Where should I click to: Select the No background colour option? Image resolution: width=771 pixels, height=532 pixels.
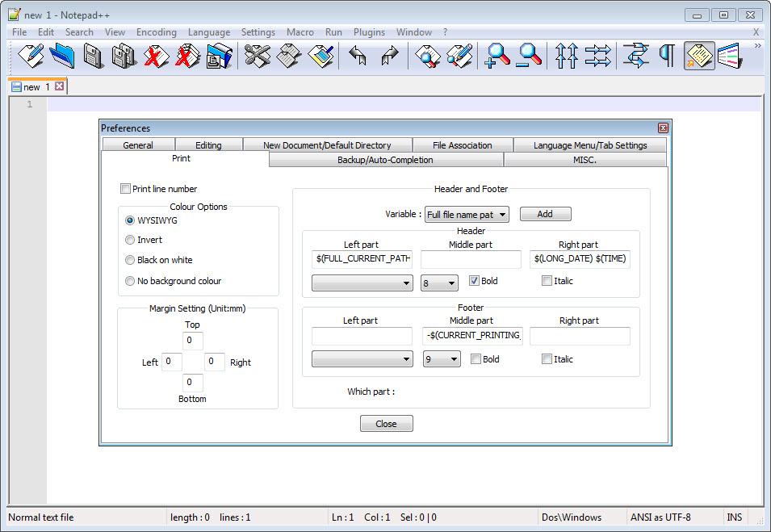(x=130, y=281)
